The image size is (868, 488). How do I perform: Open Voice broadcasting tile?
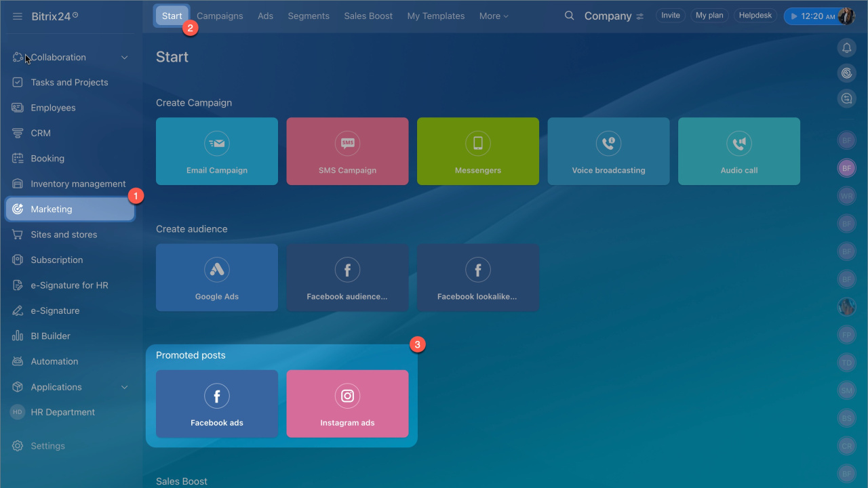(x=608, y=151)
